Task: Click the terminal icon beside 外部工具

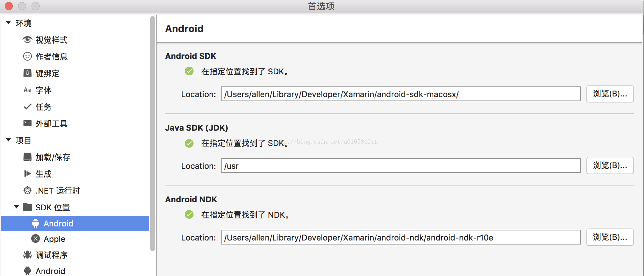Action: click(28, 123)
